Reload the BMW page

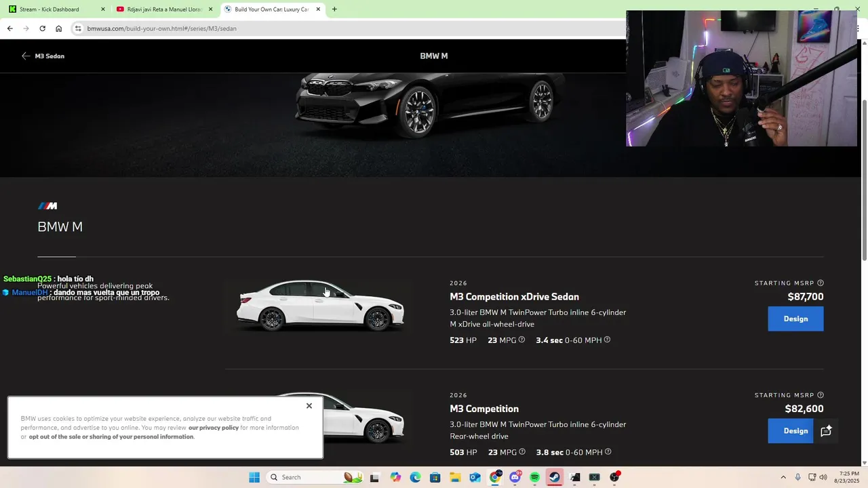(x=42, y=28)
